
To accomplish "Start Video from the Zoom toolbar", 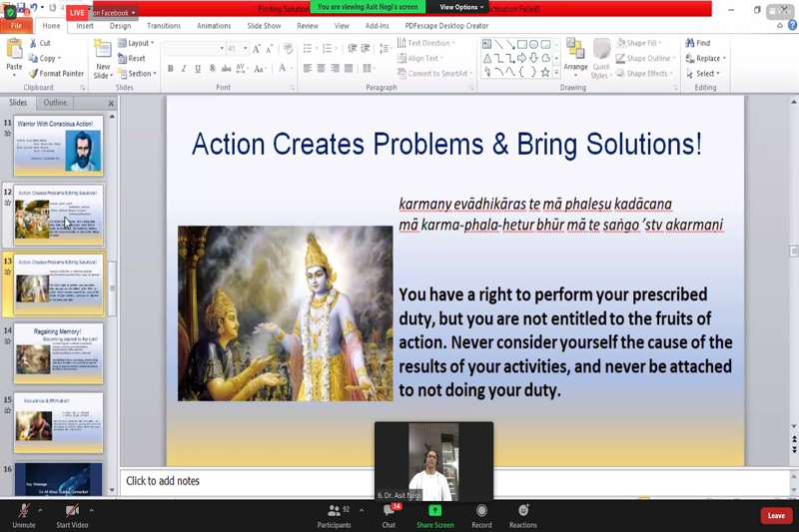I will (72, 512).
